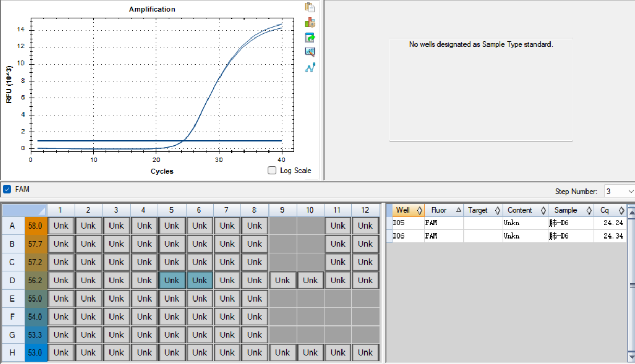Select plate column 7 header
635x364 pixels.
[227, 210]
